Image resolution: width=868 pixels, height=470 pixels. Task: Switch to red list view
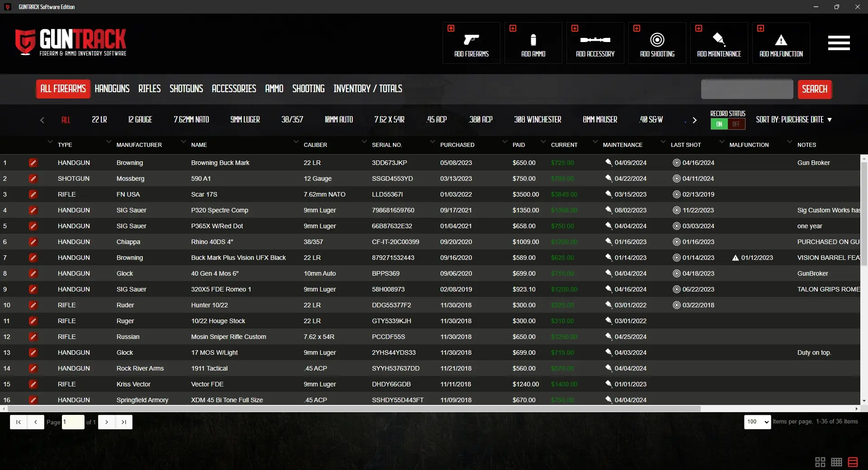(x=853, y=462)
